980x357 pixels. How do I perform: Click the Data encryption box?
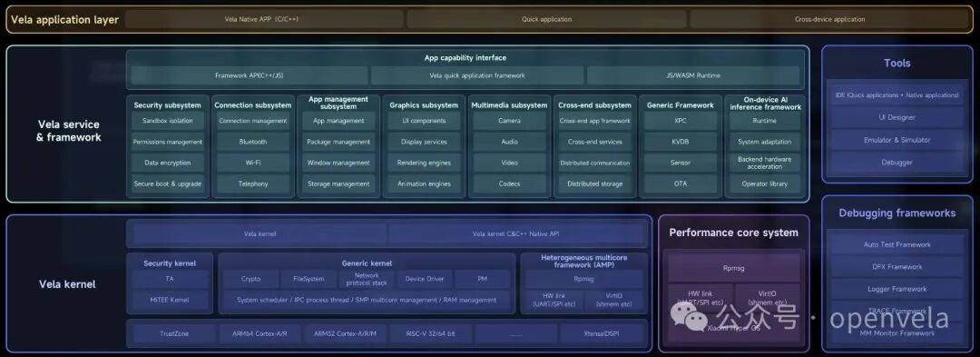(168, 163)
